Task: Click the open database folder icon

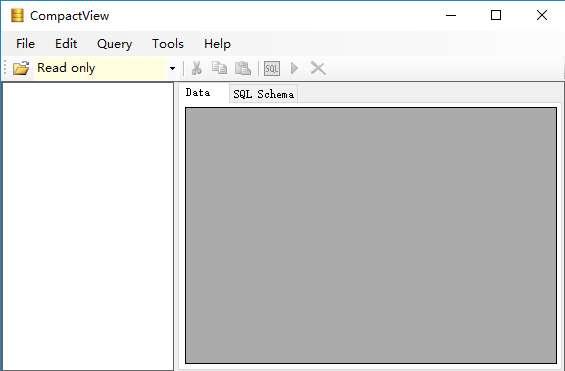Action: pos(21,68)
